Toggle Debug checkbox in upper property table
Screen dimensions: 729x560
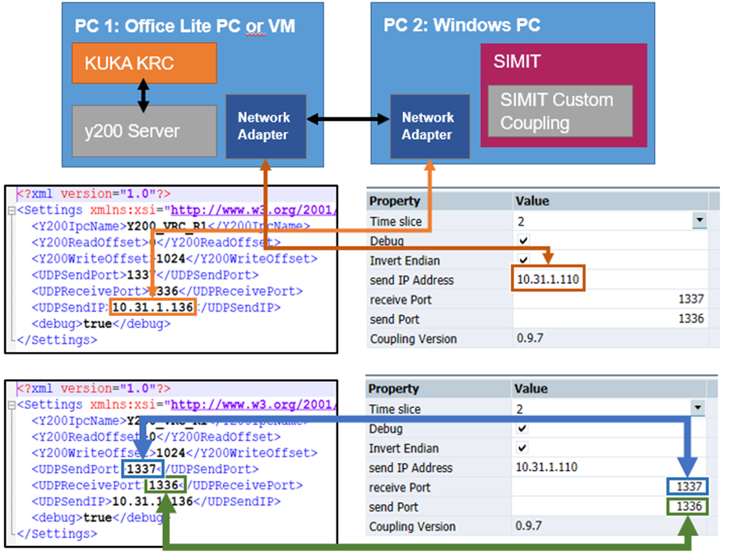click(523, 240)
